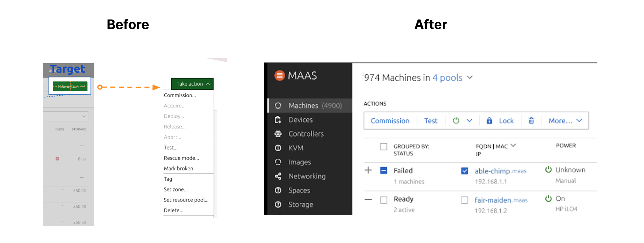The height and width of the screenshot is (243, 644).
Task: Click the MAAS logo icon
Action: tap(279, 75)
